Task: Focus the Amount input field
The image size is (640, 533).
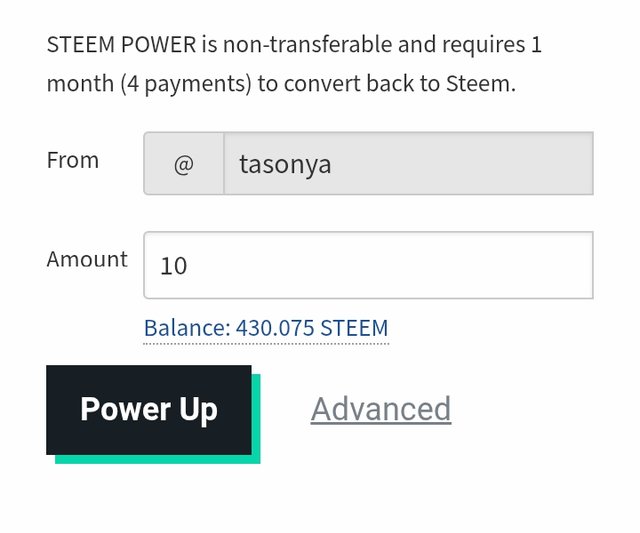Action: point(369,265)
